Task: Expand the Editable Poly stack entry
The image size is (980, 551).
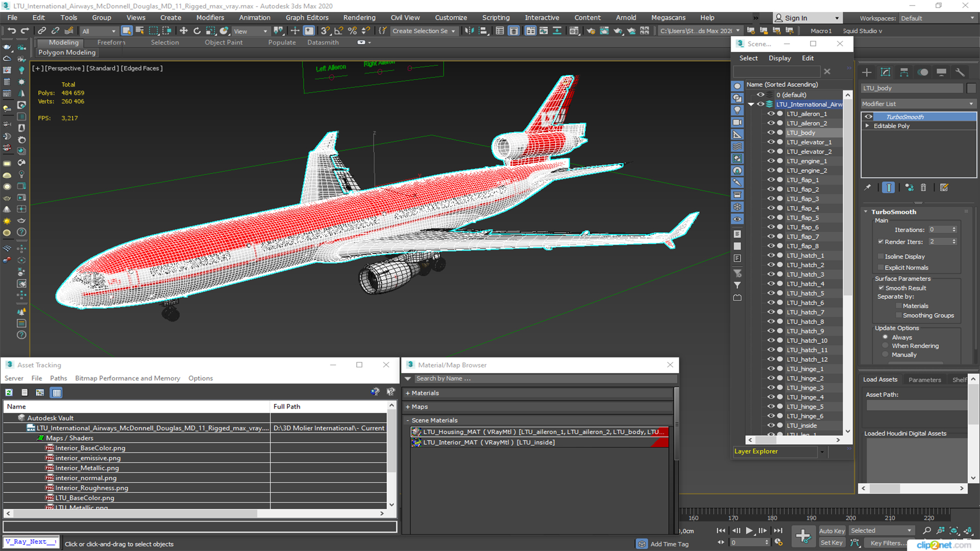Action: [x=867, y=126]
